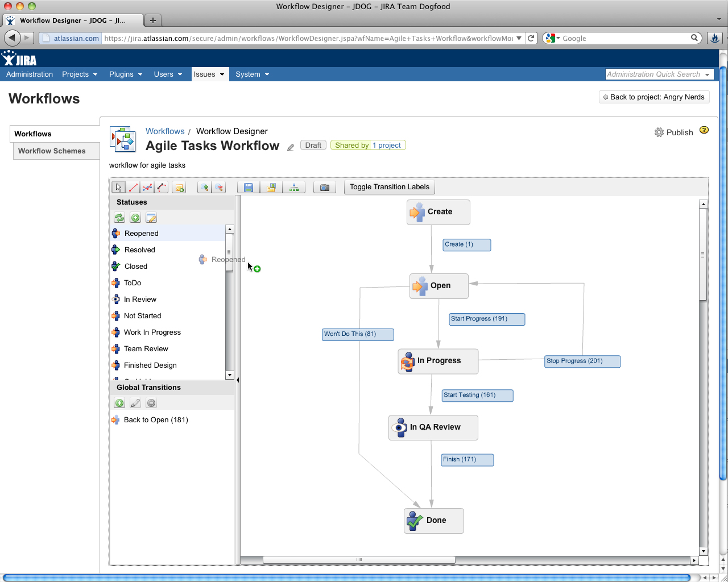Select the ToDo status in list

point(167,283)
